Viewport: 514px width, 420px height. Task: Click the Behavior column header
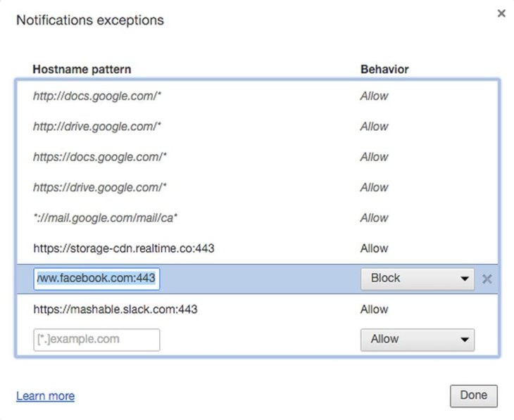coord(384,69)
